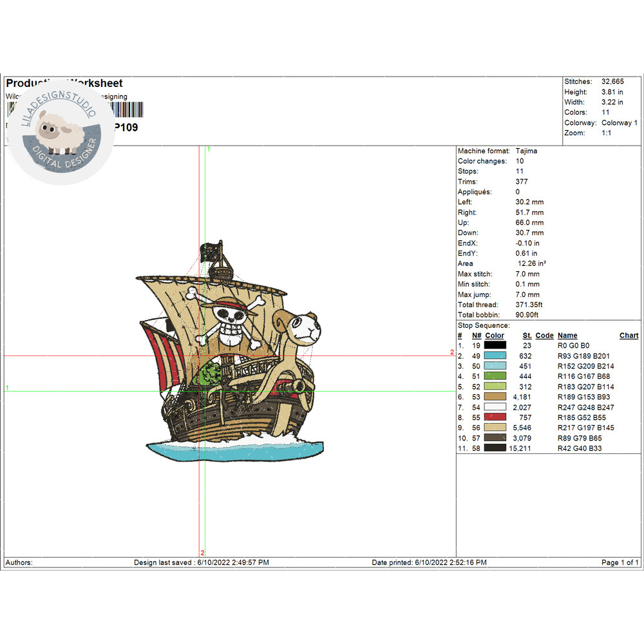Screen dimensions: 644x644
Task: Click the Code column header
Action: pyautogui.click(x=544, y=336)
